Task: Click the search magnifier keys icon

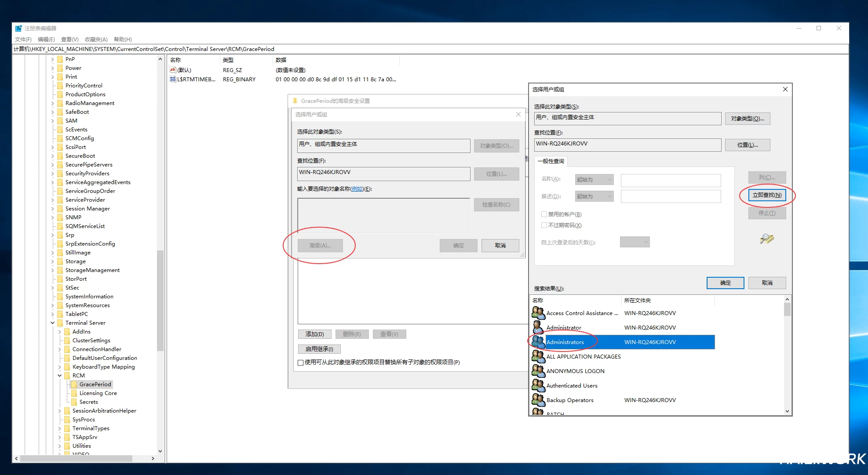Action: coord(766,239)
